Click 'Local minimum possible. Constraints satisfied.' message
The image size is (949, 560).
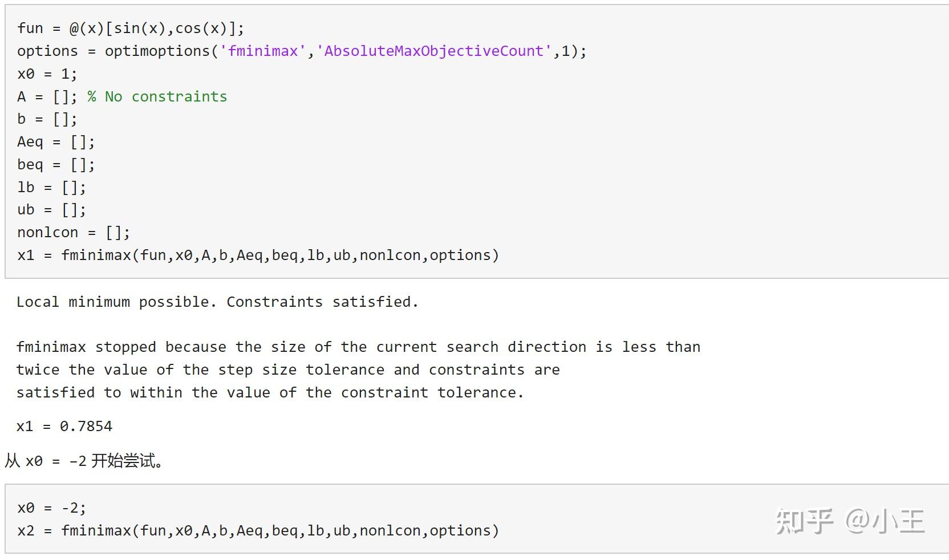217,302
